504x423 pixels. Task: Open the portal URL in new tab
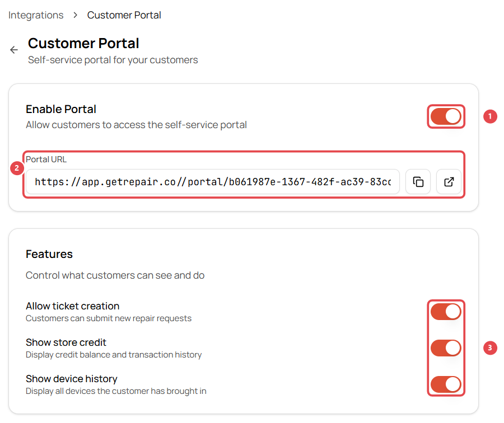click(x=449, y=182)
